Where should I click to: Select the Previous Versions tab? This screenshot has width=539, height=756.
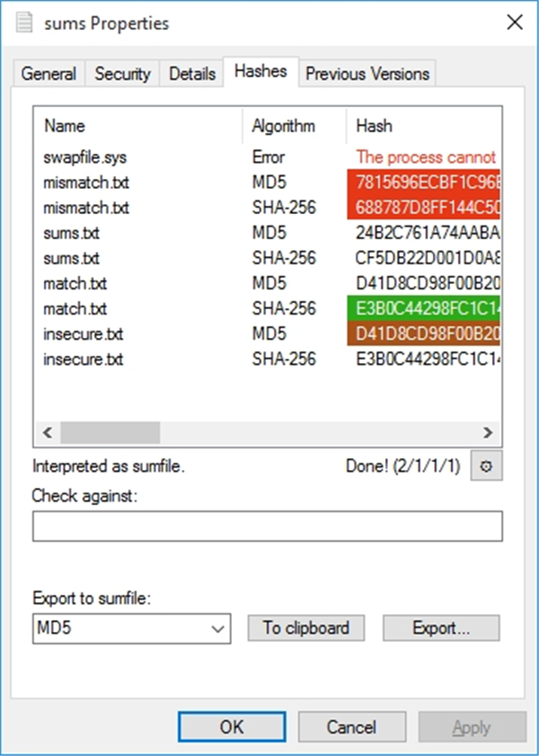tap(367, 74)
